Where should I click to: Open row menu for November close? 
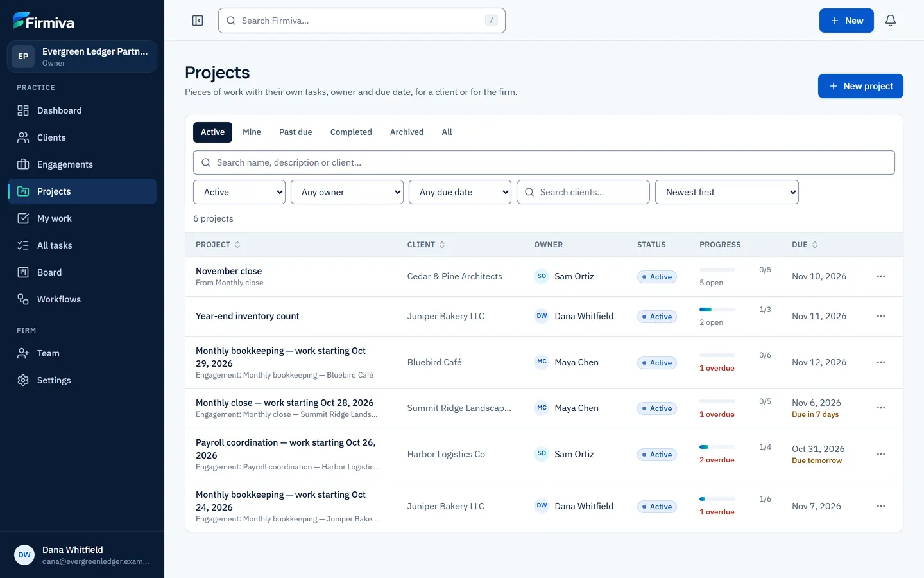(881, 276)
